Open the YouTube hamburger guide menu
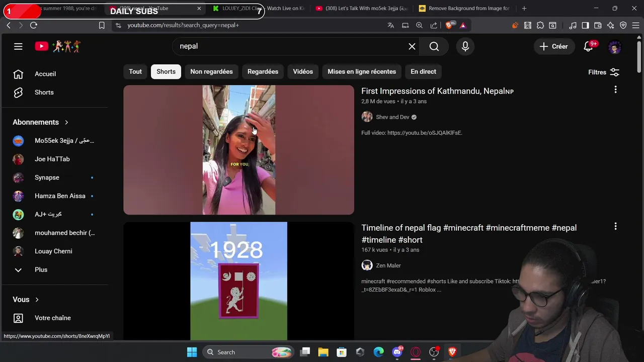 (18, 46)
